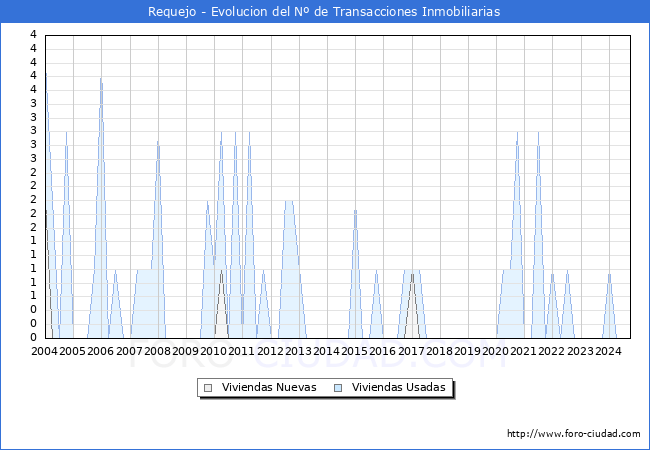Click the 2006 peak of used homes

[101, 79]
